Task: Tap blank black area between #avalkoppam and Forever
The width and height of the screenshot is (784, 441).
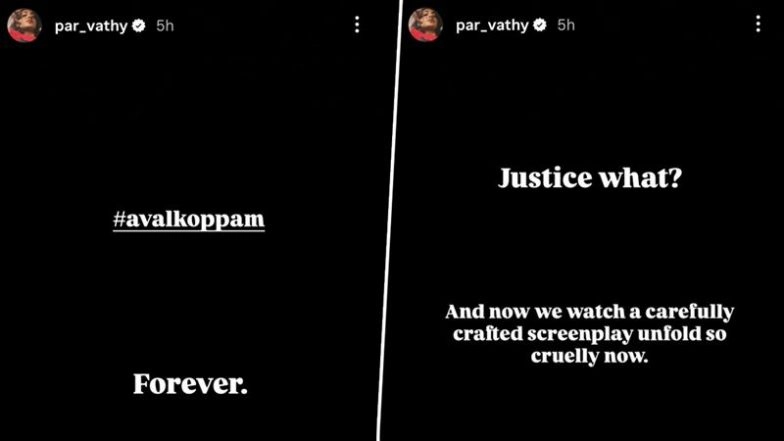Action: click(188, 302)
